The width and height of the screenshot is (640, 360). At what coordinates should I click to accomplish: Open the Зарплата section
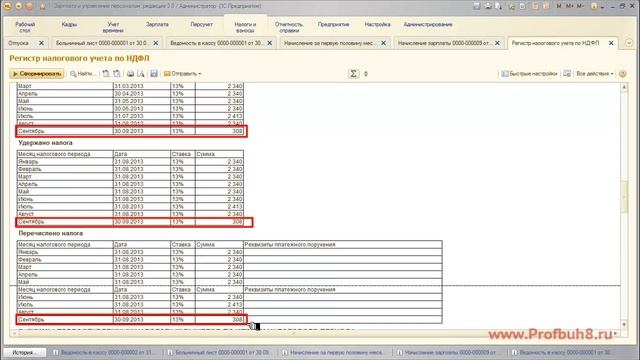(x=157, y=24)
